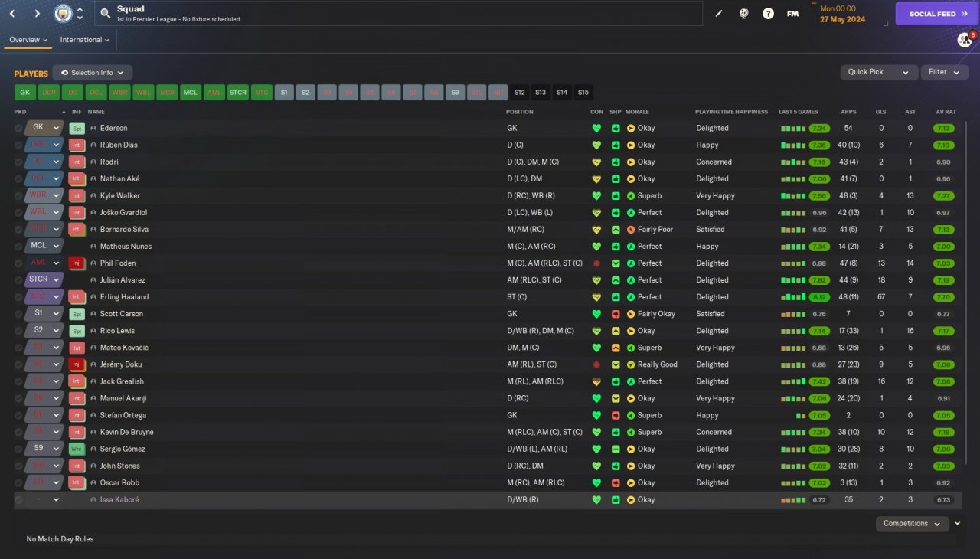
Task: Toggle the selection circle for Julián Álvarez
Action: [18, 280]
